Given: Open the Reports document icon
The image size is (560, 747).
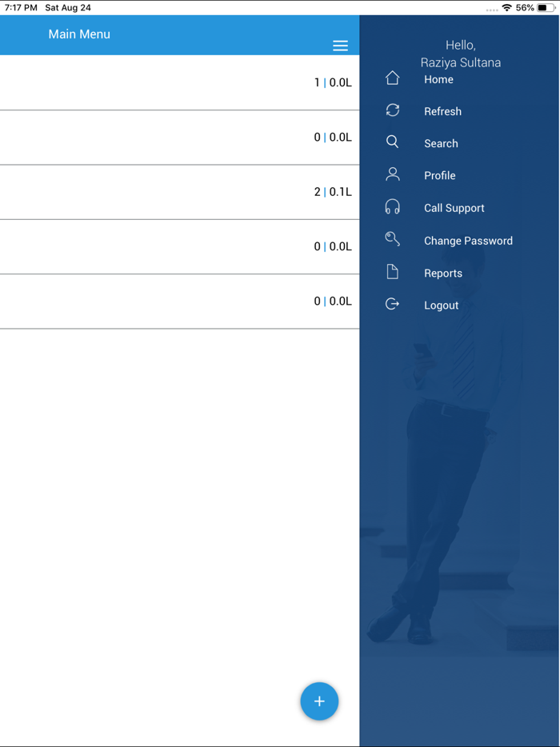Looking at the screenshot, I should (x=392, y=271).
